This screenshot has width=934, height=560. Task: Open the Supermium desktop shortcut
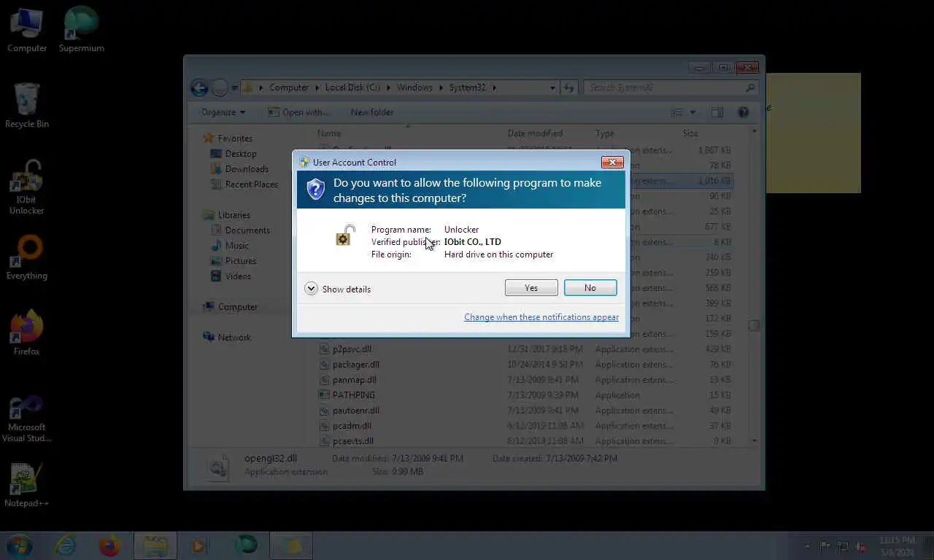pos(81,30)
